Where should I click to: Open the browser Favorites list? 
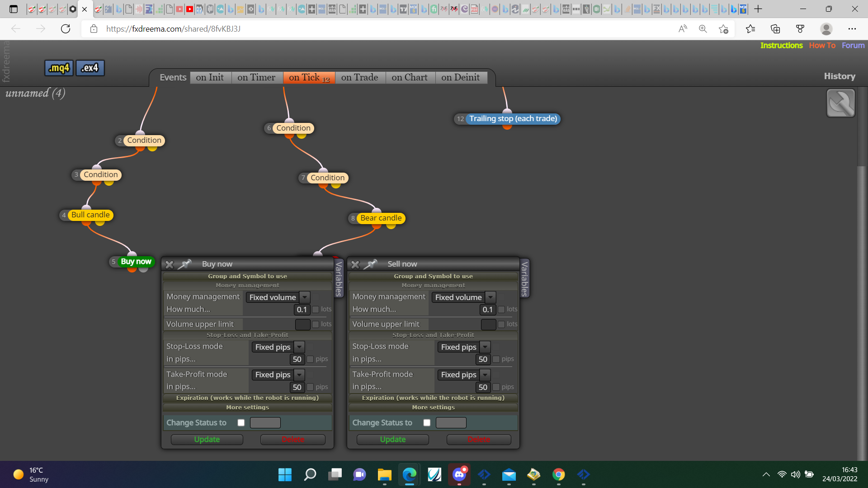[750, 29]
